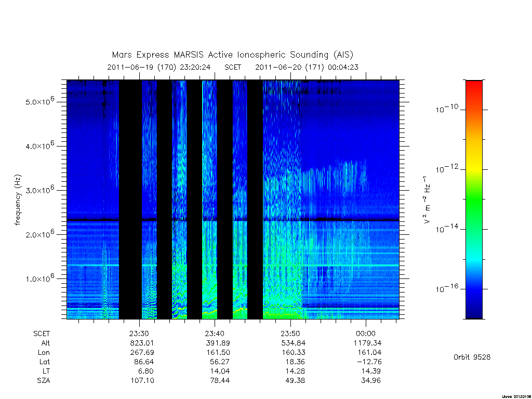Click local time value 14.04

(220, 371)
